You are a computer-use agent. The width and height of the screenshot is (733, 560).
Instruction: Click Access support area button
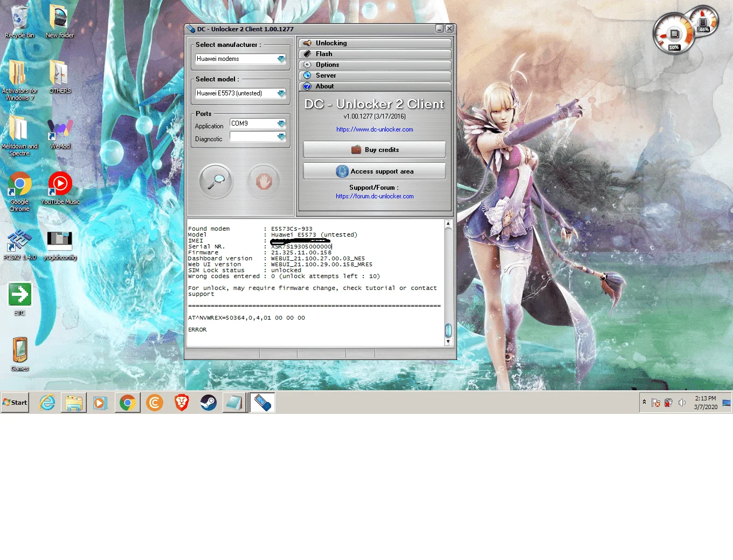pyautogui.click(x=375, y=171)
